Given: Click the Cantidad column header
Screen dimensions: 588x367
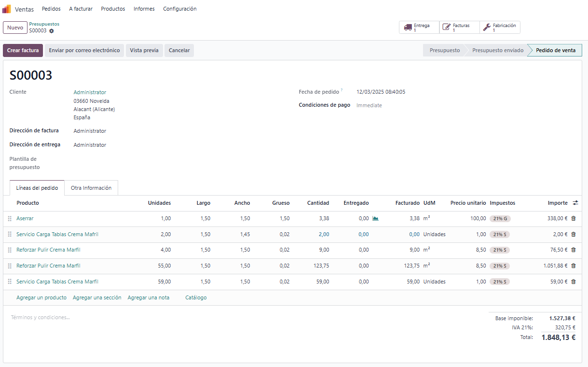Looking at the screenshot, I should tap(318, 203).
